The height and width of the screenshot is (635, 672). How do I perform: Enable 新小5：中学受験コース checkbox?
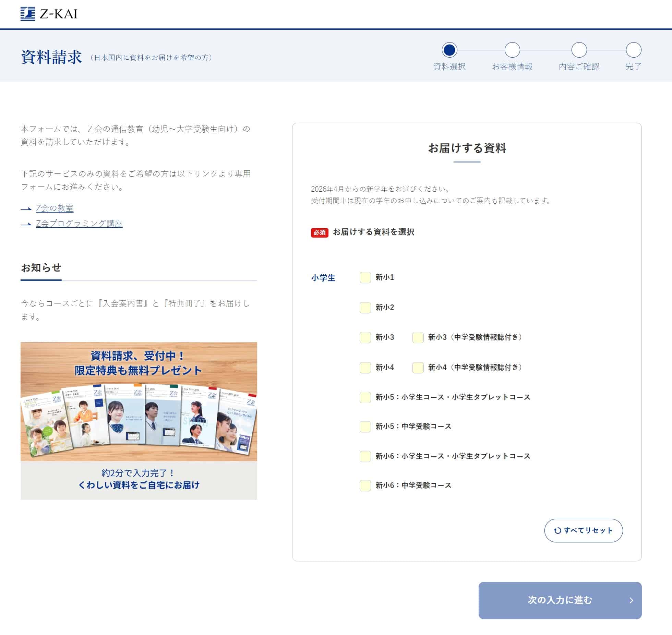pyautogui.click(x=365, y=427)
